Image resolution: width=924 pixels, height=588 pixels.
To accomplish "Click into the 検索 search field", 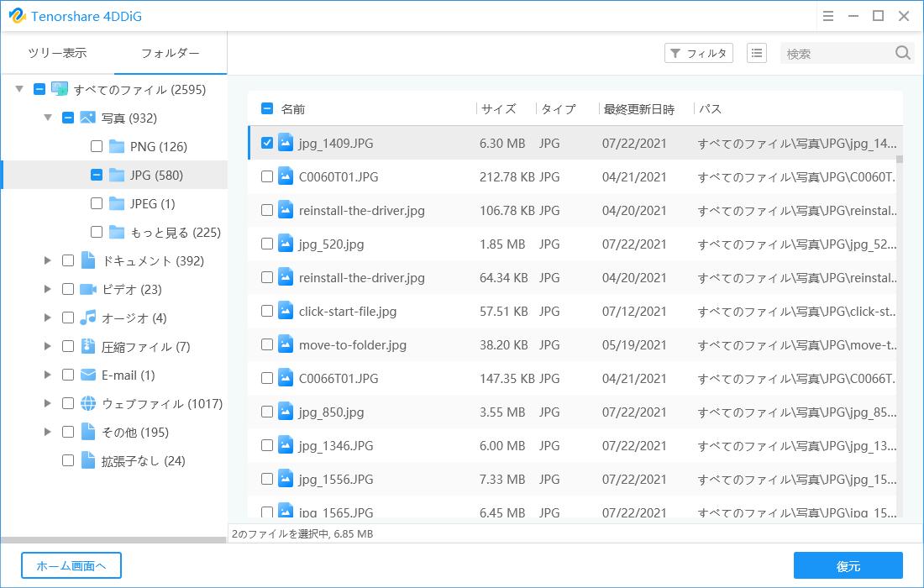I will [836, 54].
